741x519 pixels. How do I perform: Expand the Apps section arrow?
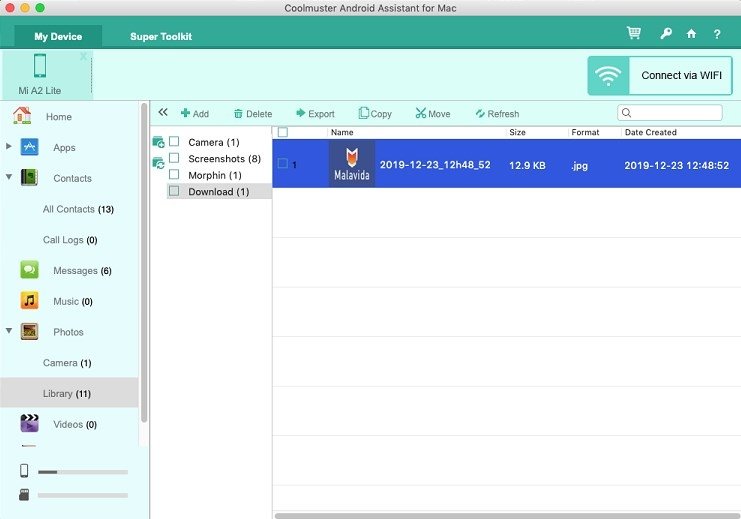(9, 146)
